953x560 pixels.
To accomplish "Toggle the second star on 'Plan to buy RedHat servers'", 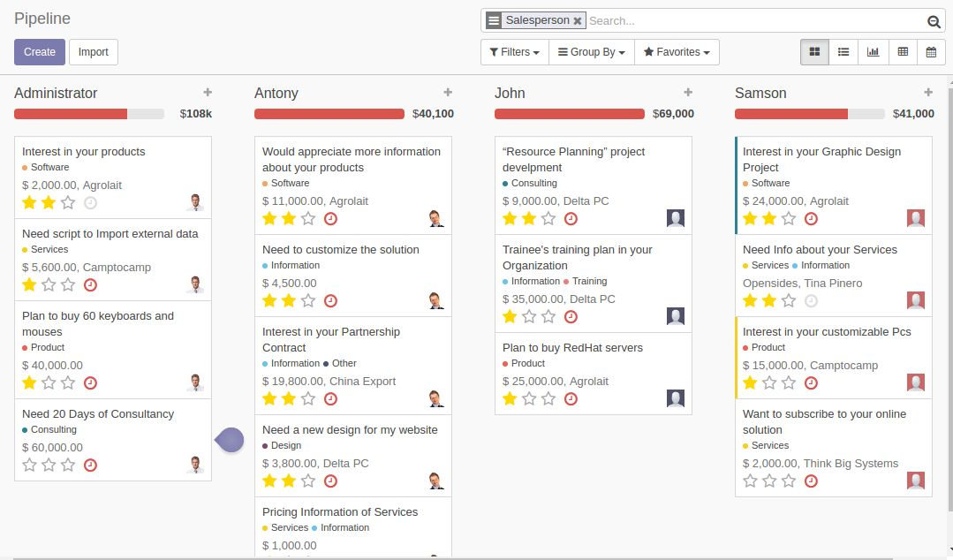I will [x=528, y=398].
